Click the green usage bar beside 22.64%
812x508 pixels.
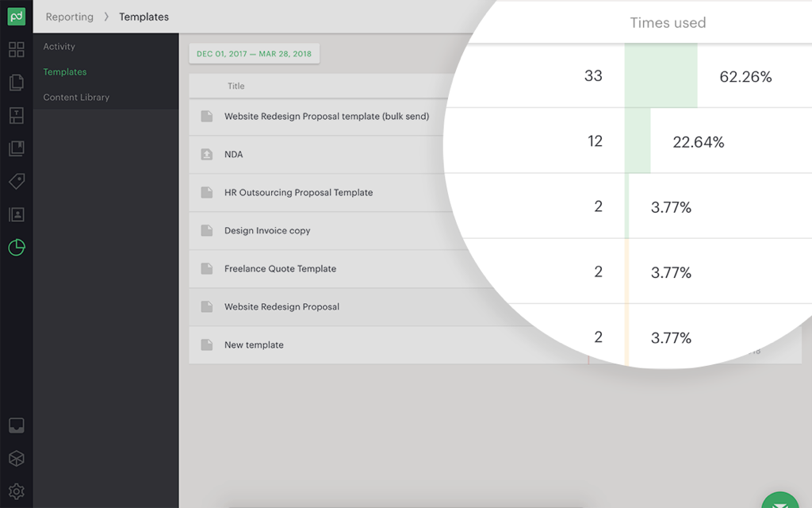click(638, 141)
